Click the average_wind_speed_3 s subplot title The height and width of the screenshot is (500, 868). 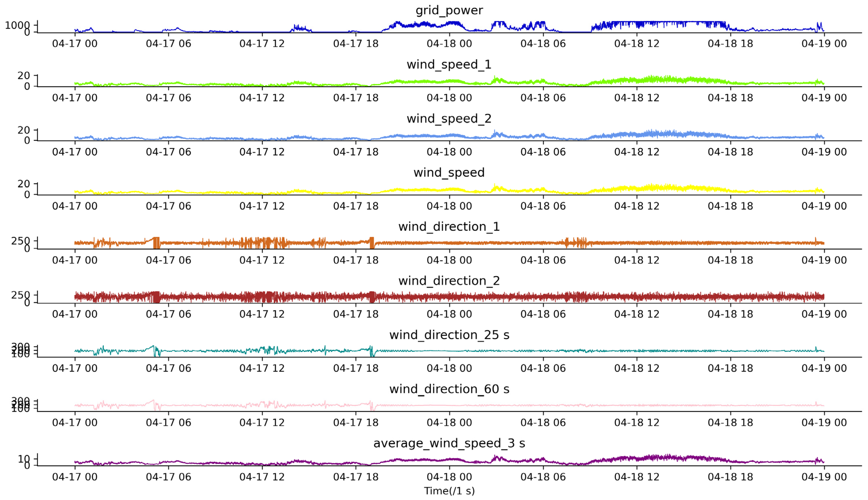tap(449, 443)
